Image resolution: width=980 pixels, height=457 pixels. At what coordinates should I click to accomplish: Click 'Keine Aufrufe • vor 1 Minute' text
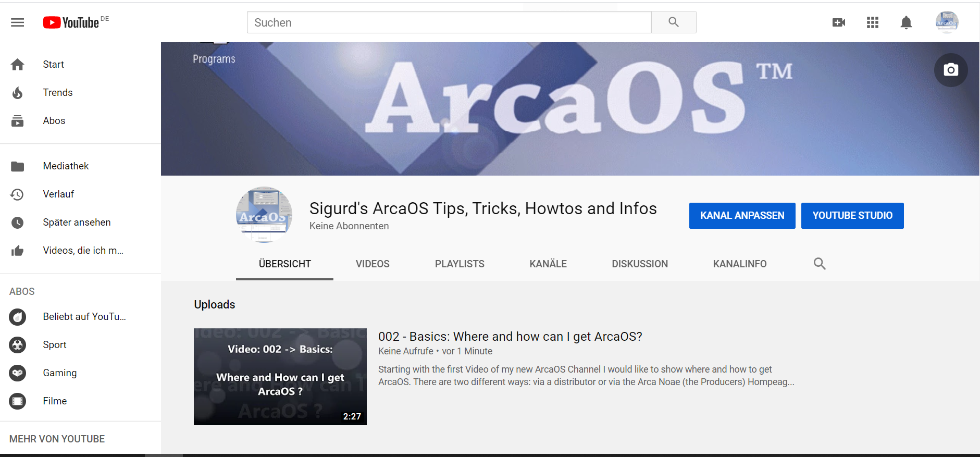(x=436, y=351)
